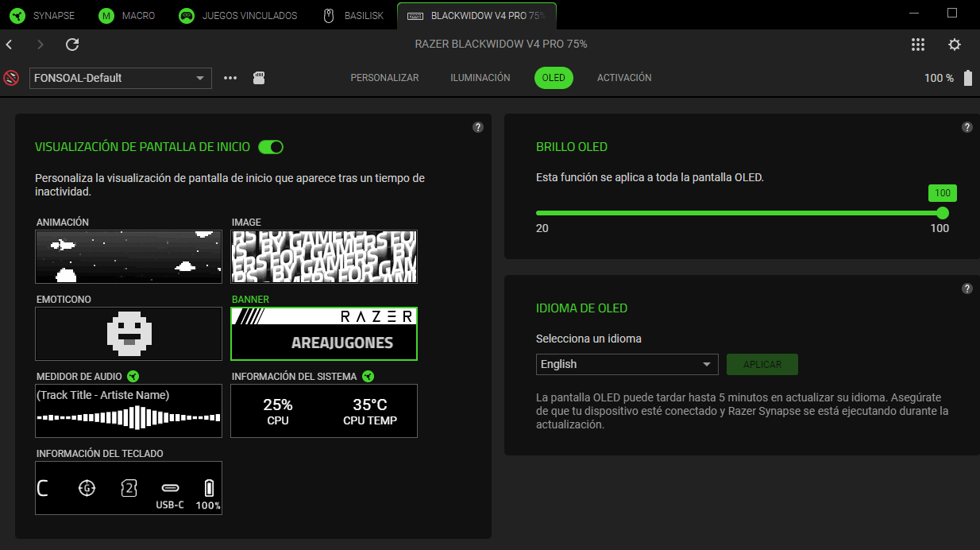The width and height of the screenshot is (980, 550).
Task: Open the profile options three-dots menu
Action: tap(230, 78)
